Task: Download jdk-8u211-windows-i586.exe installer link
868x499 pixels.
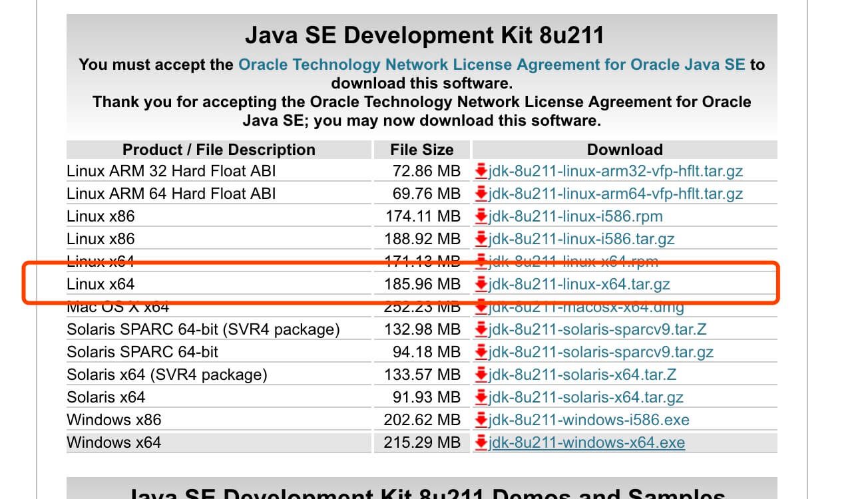Action: (589, 420)
